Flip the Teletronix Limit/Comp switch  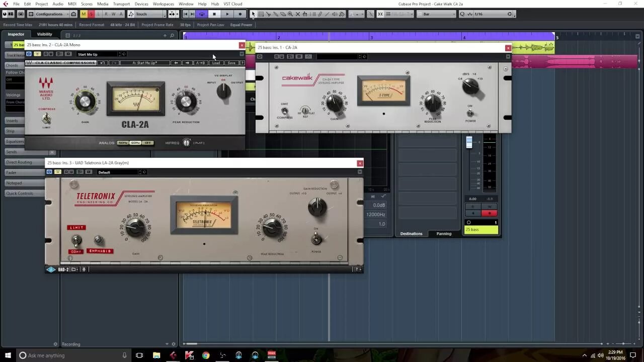[x=76, y=240]
